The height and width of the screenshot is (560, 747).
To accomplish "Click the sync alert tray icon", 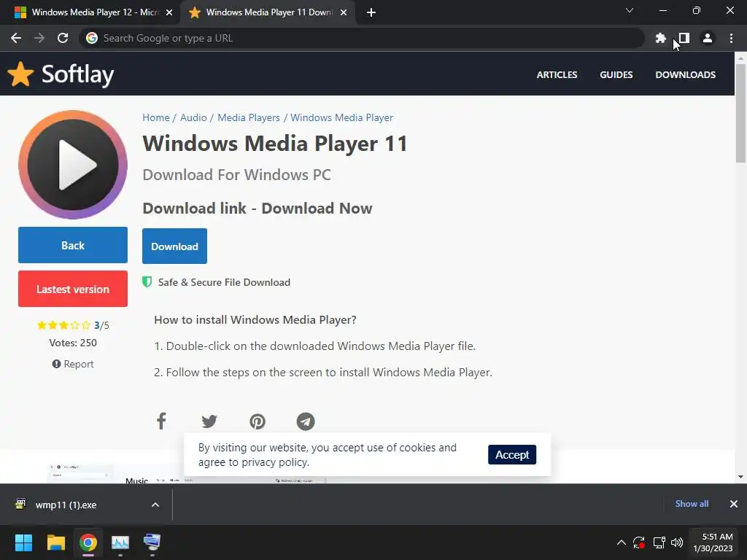I will (x=639, y=542).
